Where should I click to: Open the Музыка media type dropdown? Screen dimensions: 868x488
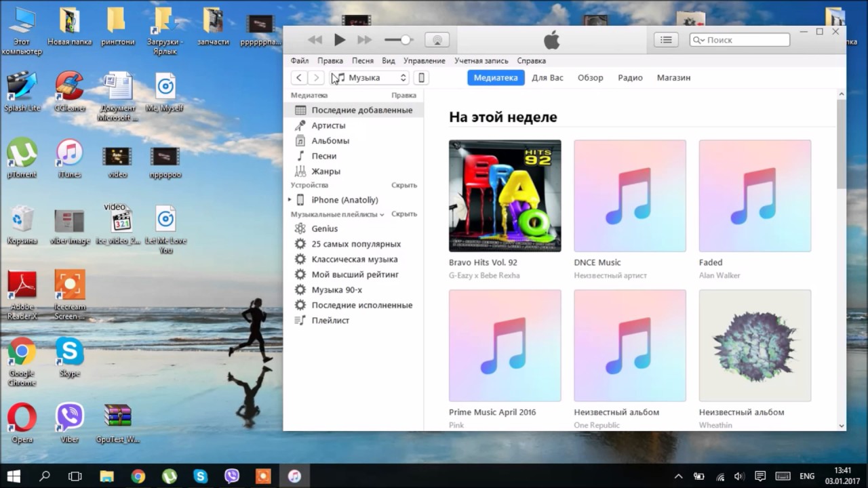(x=370, y=78)
